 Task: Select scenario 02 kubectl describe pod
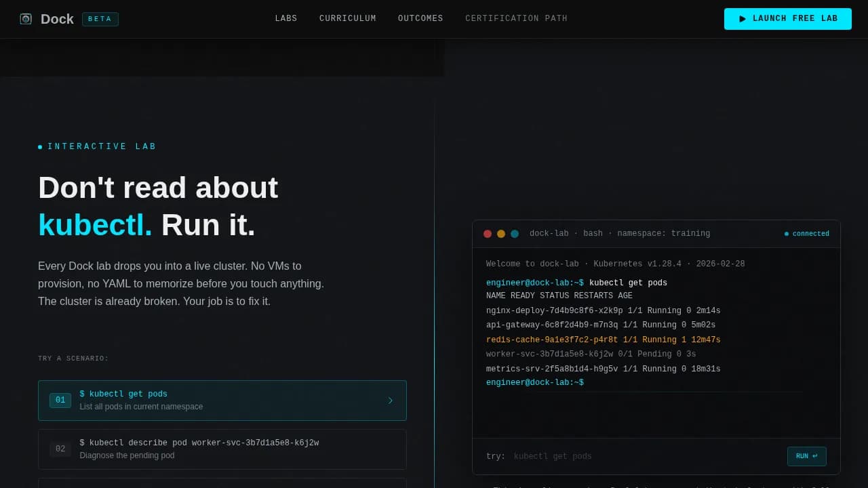pyautogui.click(x=222, y=449)
